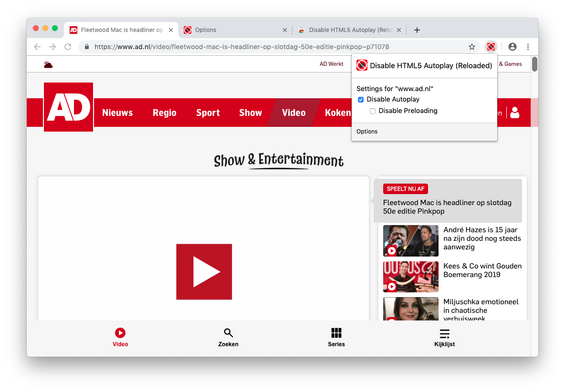Play the Fleetwood Mac video

coord(204,272)
